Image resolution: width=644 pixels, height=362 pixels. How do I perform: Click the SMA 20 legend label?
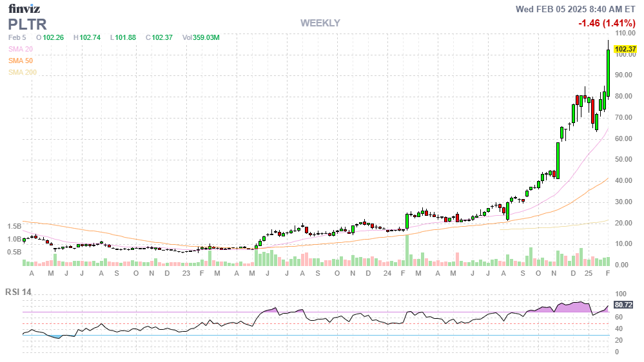click(x=21, y=49)
